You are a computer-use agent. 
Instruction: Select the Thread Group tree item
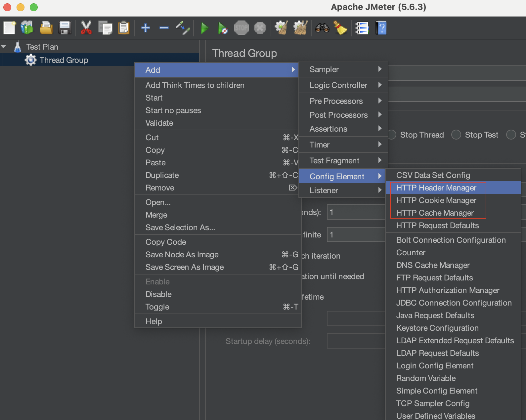[64, 60]
